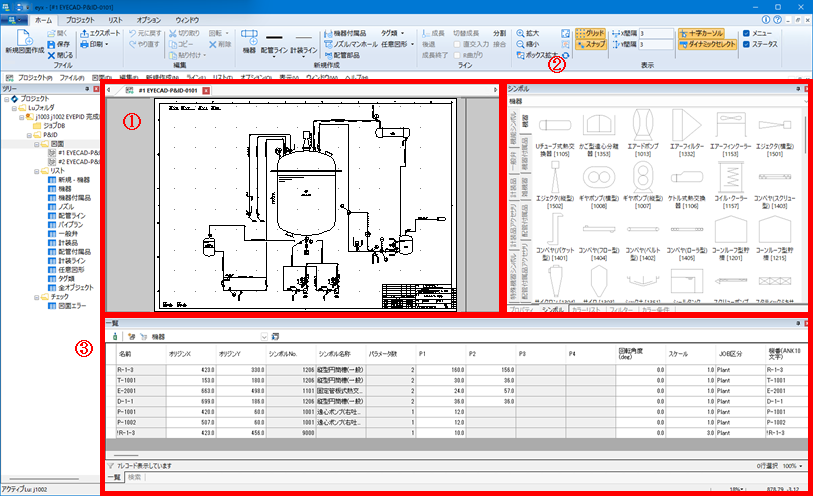Add 配管部品 piping component
Image resolution: width=813 pixels, height=496 pixels.
(342, 55)
